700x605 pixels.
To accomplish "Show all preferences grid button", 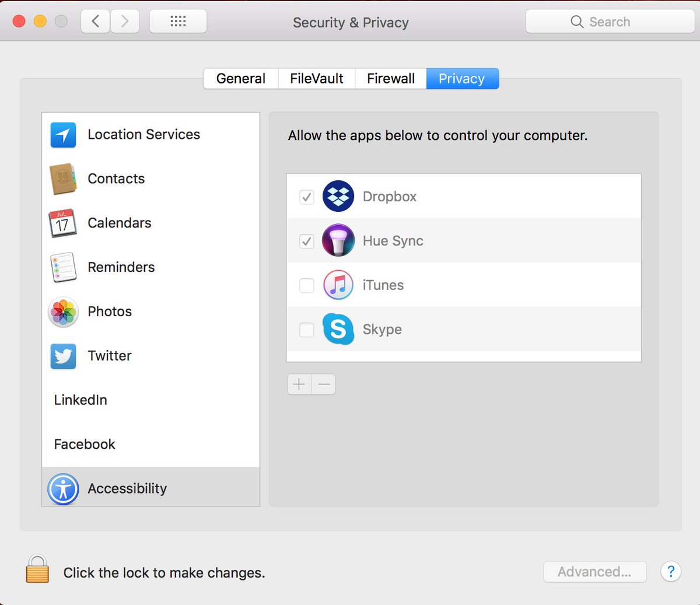I will tap(178, 22).
